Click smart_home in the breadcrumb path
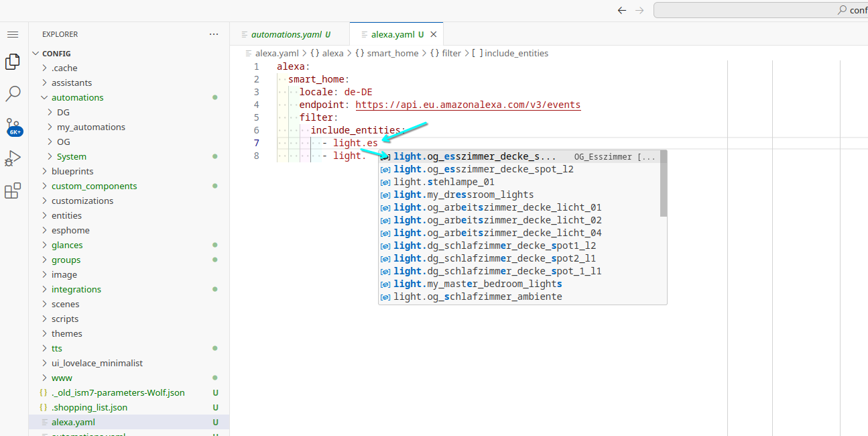This screenshot has height=436, width=868. (392, 53)
